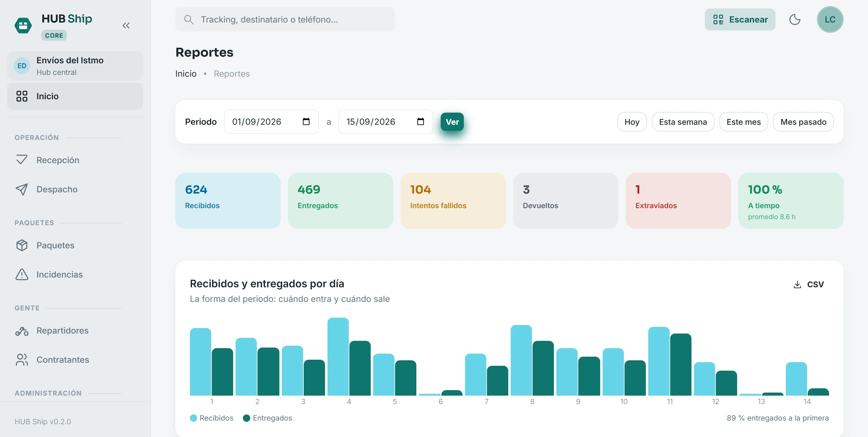Select the Esta semana period filter
868x437 pixels.
pos(683,122)
